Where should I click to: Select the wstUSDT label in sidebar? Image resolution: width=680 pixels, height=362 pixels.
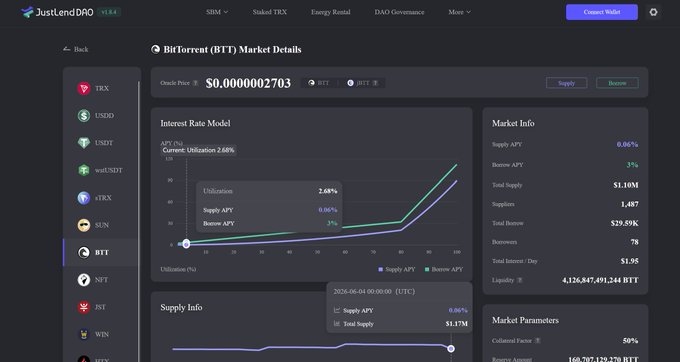(109, 170)
